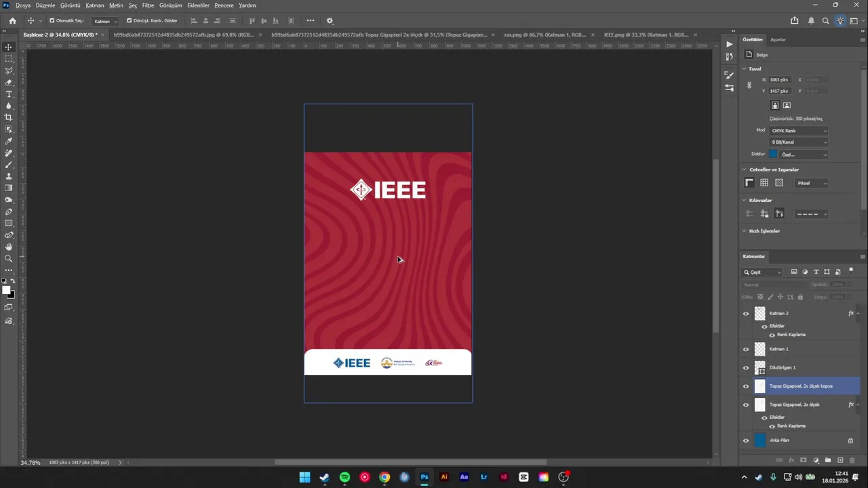868x488 pixels.
Task: Delete layer with the trash icon
Action: click(852, 460)
